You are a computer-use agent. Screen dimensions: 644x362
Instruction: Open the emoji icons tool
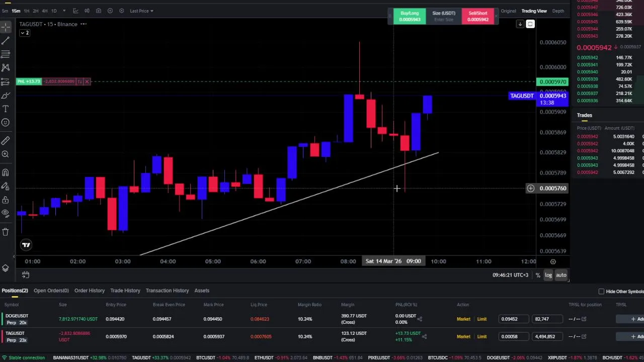6,122
